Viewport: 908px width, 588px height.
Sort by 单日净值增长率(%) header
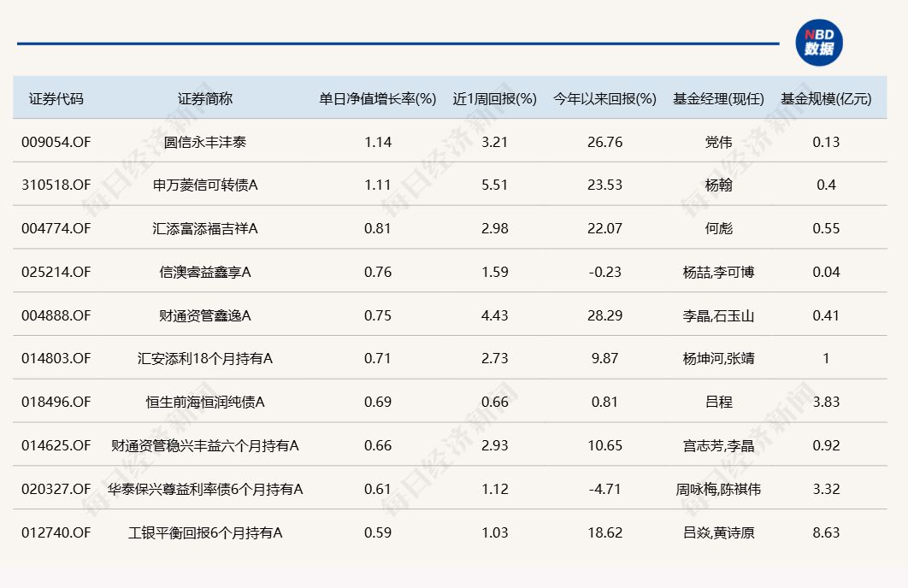[378, 98]
